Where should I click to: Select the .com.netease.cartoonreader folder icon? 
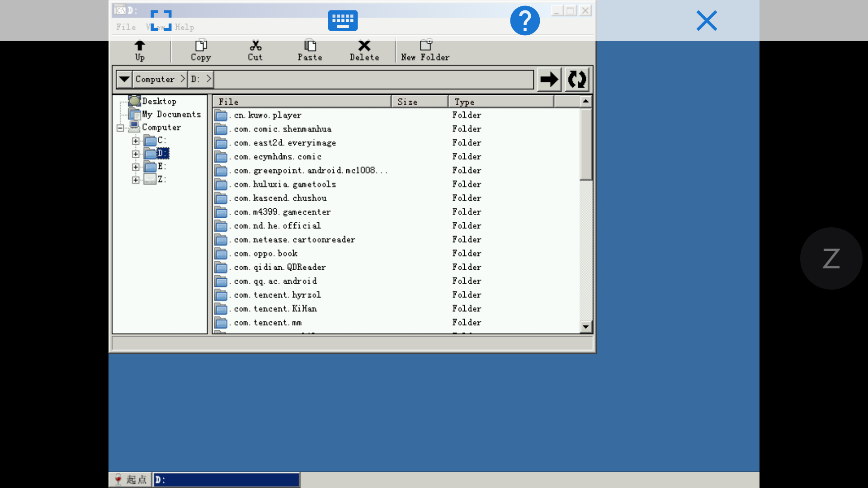click(x=221, y=239)
